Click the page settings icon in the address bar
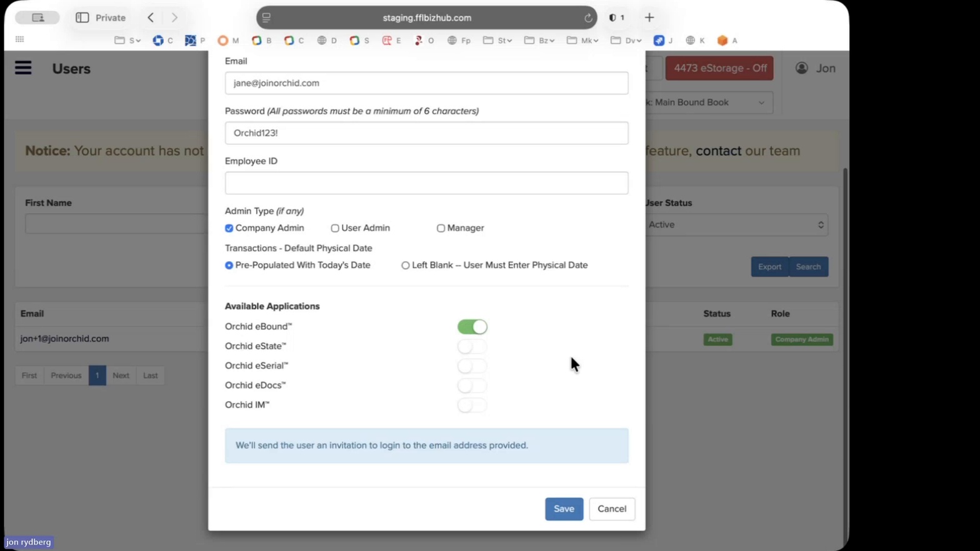This screenshot has width=980, height=551. pyautogui.click(x=266, y=17)
